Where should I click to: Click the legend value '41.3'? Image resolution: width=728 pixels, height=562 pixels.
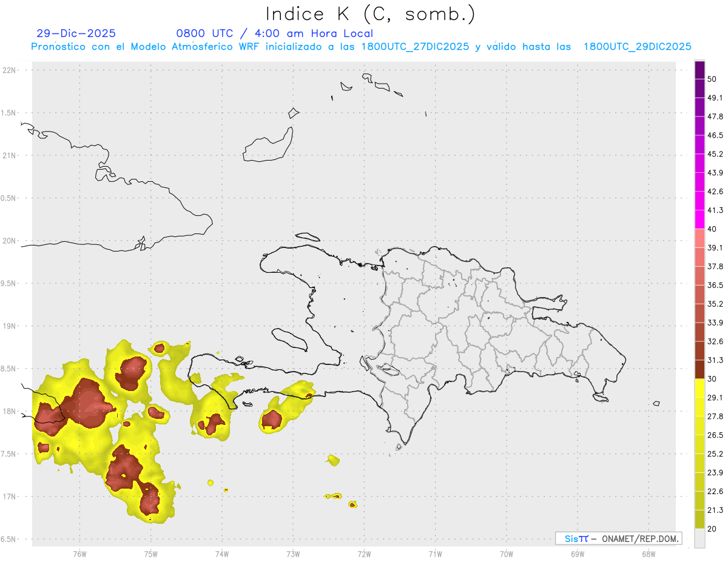tap(715, 210)
